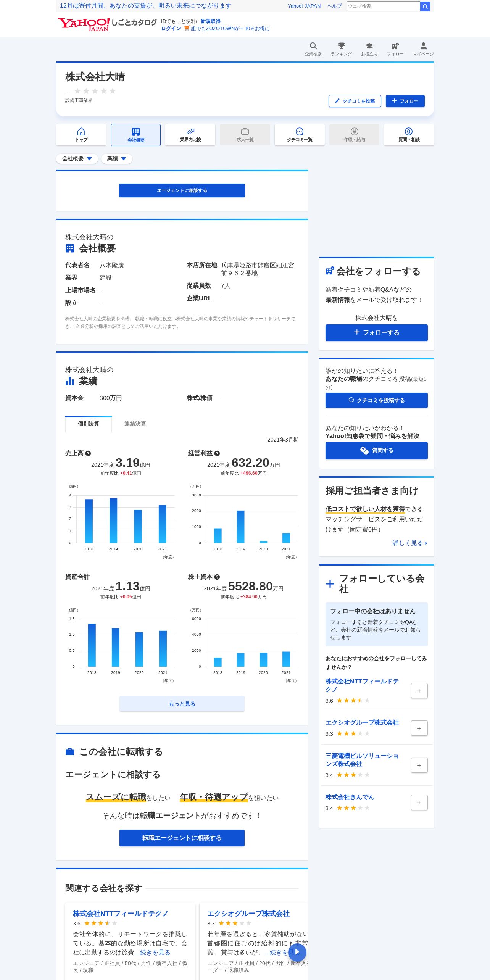Click もっと見る button below charts
Image resolution: width=490 pixels, height=980 pixels.
coord(182,704)
